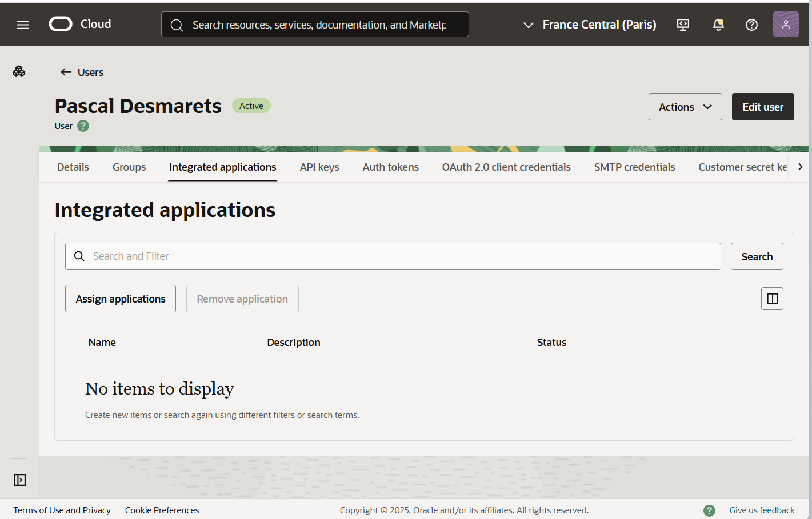
Task: Open the Actions dropdown
Action: click(685, 106)
